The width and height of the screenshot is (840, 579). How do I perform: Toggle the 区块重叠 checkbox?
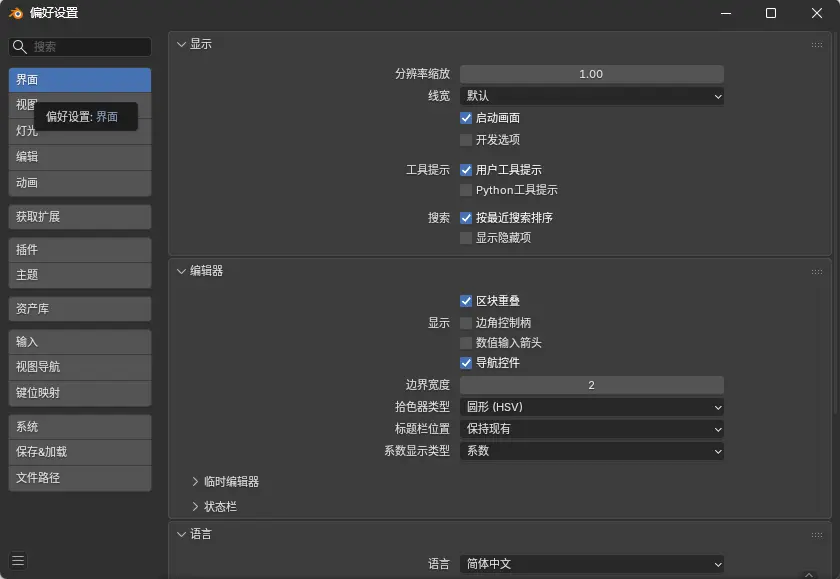point(466,301)
